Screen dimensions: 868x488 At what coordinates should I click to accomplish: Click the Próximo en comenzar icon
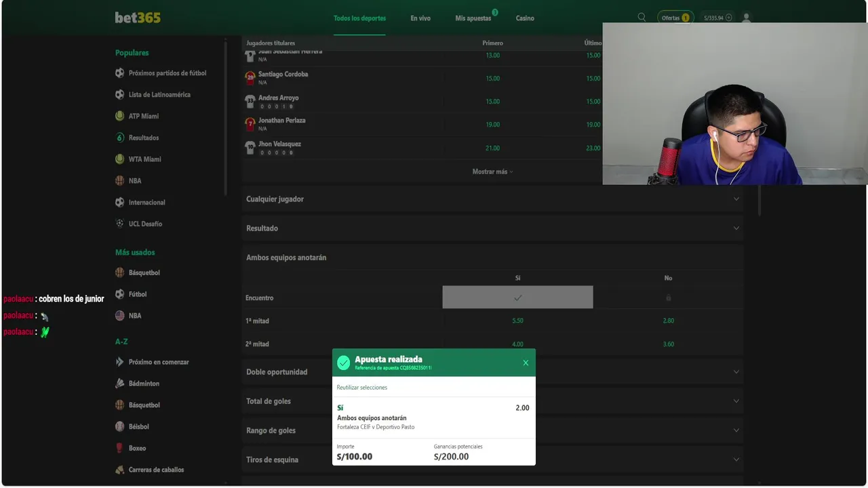click(x=120, y=362)
